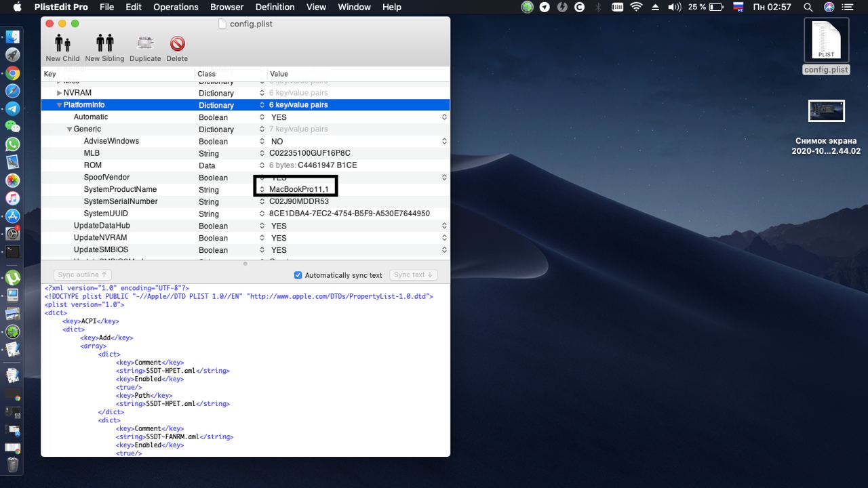This screenshot has width=868, height=488.
Task: Open the keyboard input source flag
Action: click(x=738, y=7)
